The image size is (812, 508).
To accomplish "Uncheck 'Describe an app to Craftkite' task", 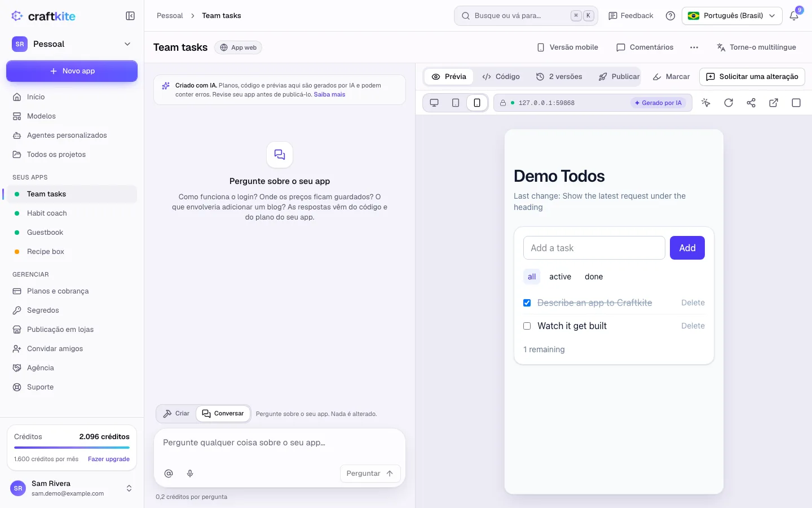I will [527, 303].
